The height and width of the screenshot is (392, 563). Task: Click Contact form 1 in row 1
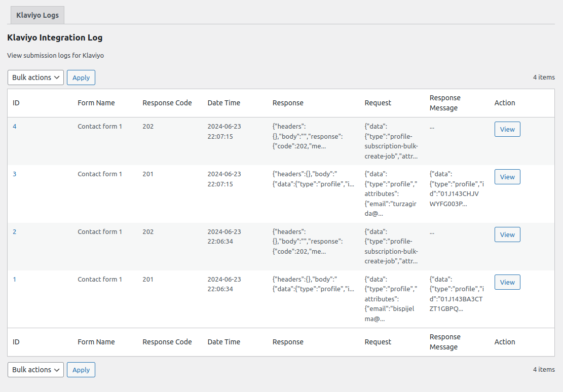click(x=100, y=279)
